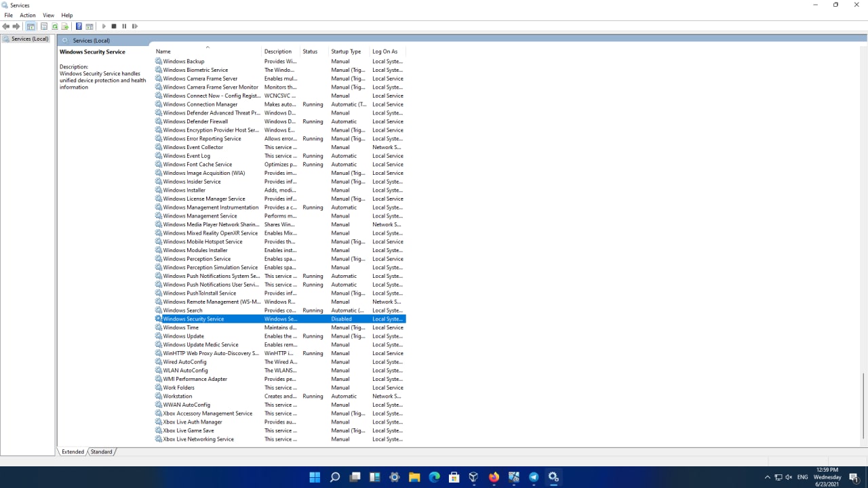The height and width of the screenshot is (488, 868).
Task: Open the Help menu
Action: pyautogui.click(x=67, y=15)
